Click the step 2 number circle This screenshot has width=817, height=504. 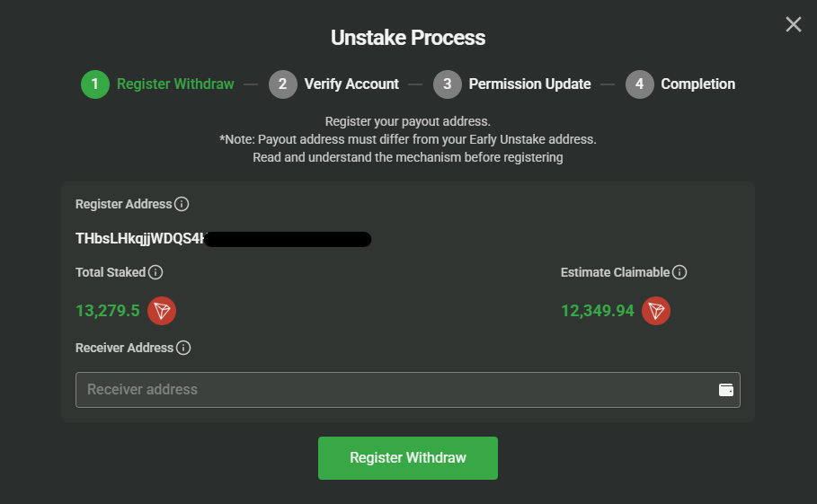tap(282, 84)
